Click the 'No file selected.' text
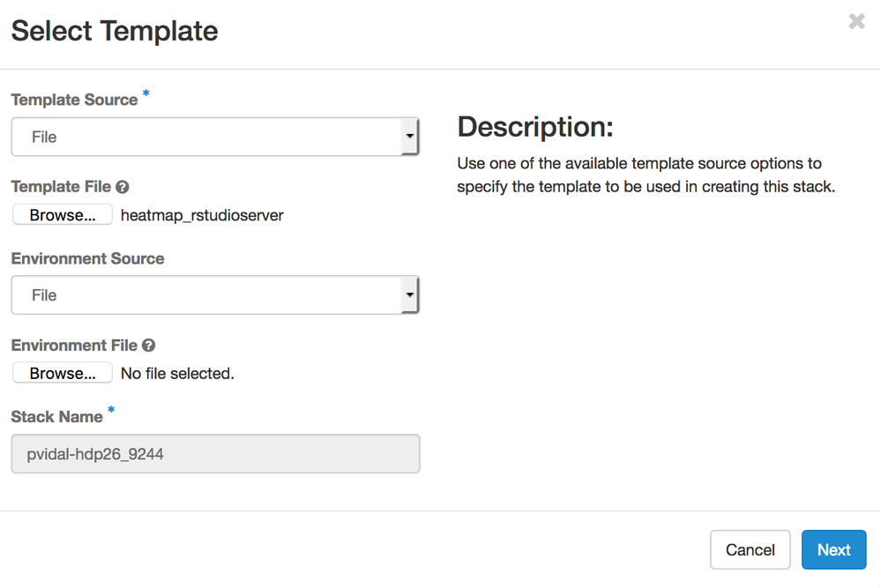 [177, 374]
